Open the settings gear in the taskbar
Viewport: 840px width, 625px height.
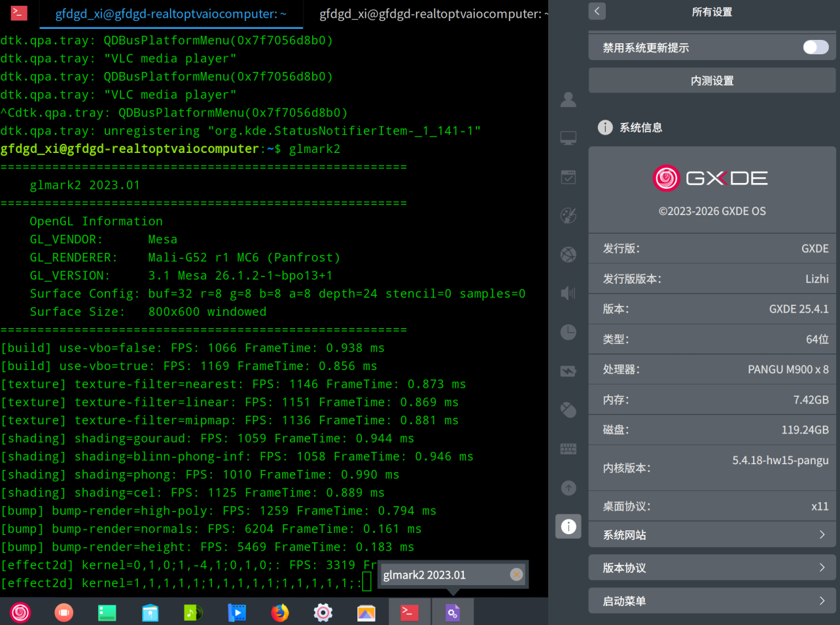[323, 613]
